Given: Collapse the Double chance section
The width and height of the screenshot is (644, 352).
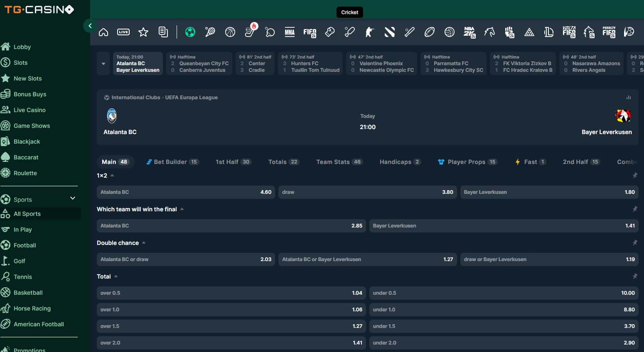Looking at the screenshot, I should click(144, 243).
